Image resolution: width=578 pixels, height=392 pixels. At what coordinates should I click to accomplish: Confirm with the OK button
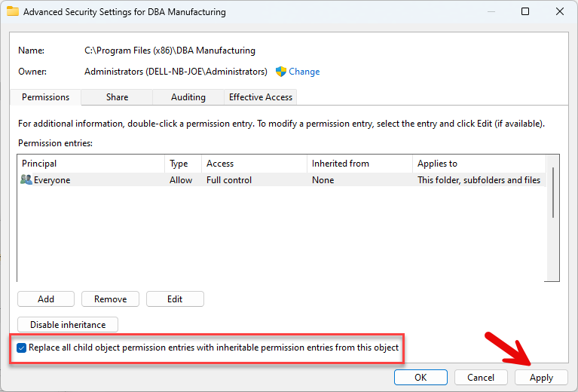[421, 377]
